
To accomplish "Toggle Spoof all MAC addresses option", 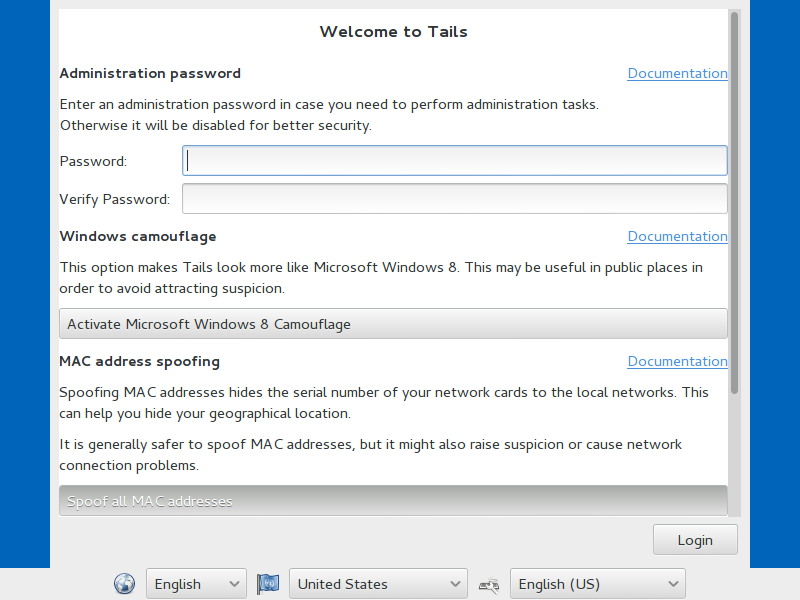I will coord(393,501).
